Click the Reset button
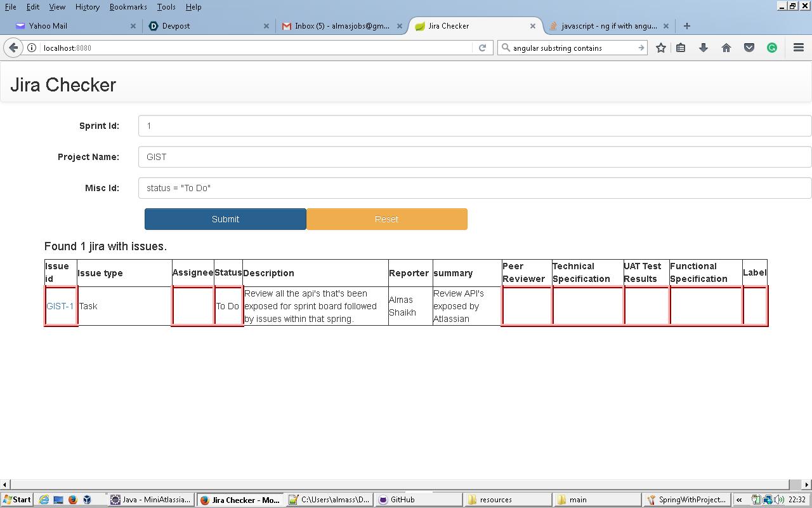The width and height of the screenshot is (812, 508). tap(387, 219)
